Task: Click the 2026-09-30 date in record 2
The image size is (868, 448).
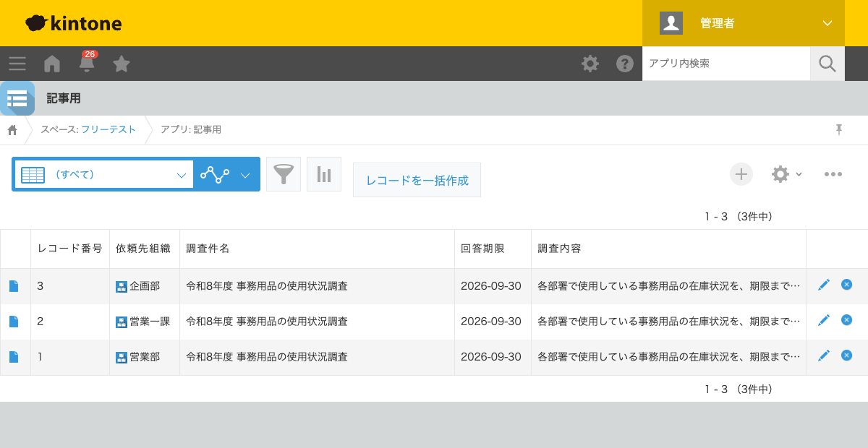Action: click(x=491, y=322)
